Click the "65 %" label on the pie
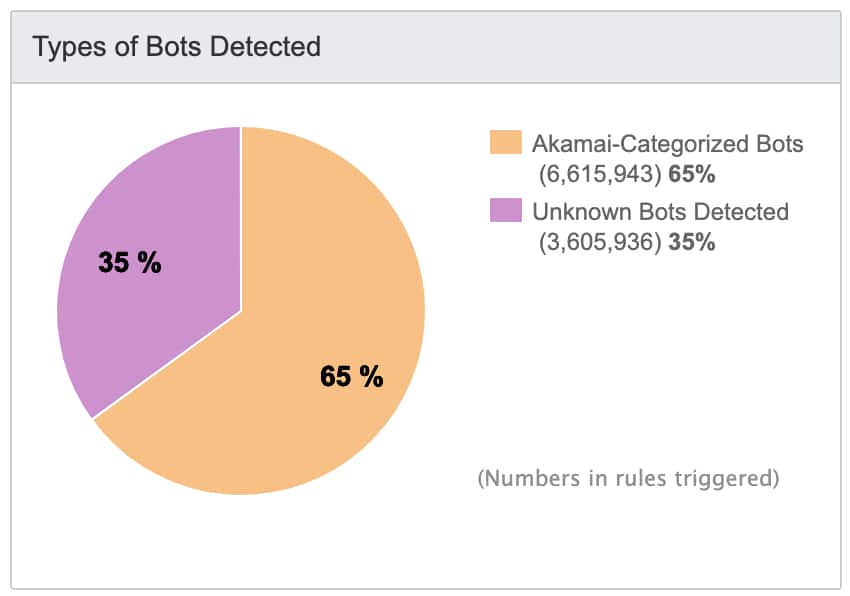850x596 pixels. click(x=351, y=377)
